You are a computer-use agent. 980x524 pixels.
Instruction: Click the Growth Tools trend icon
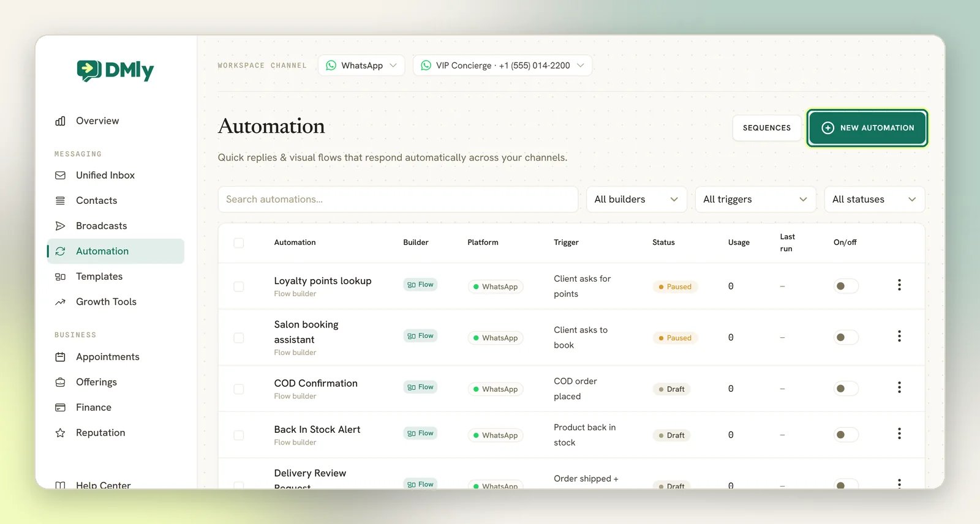pos(60,302)
